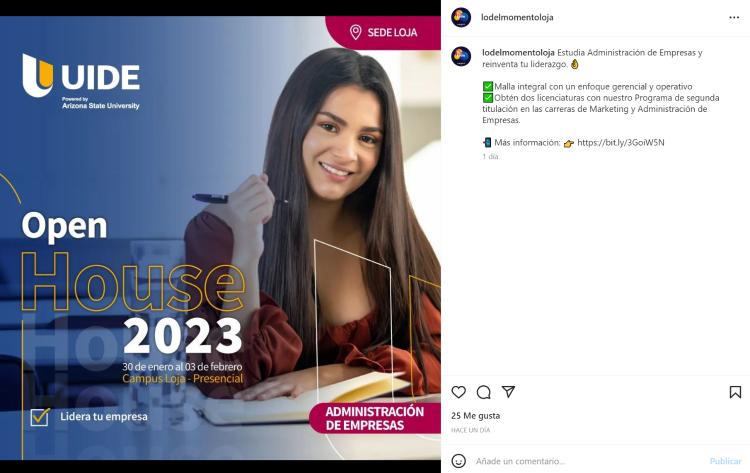750x473 pixels.
Task: Click the Lidera tu empresa checkbox graphic
Action: (40, 417)
